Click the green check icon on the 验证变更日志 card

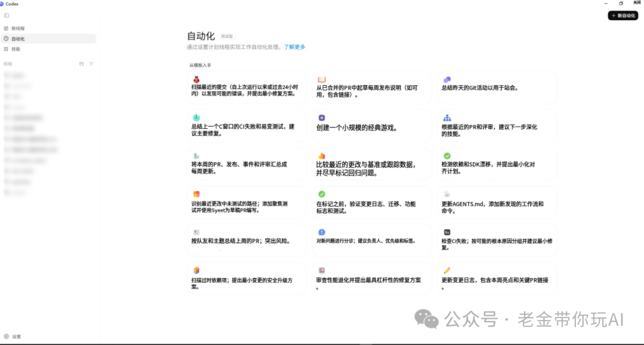coord(321,194)
